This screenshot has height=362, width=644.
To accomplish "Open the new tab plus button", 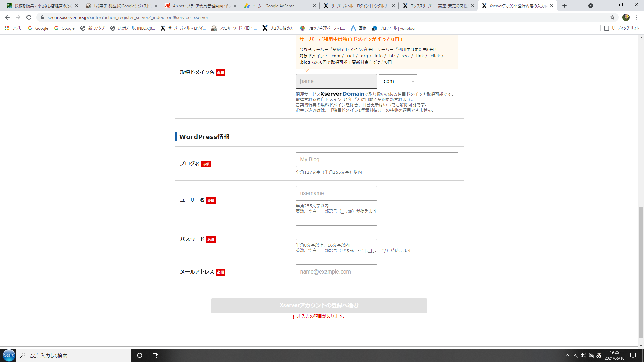I will coord(565,6).
